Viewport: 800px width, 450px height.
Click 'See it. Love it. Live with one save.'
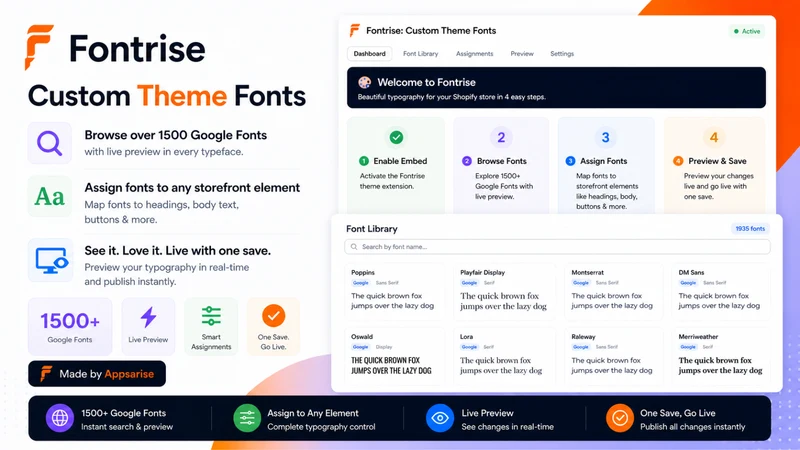tap(178, 251)
